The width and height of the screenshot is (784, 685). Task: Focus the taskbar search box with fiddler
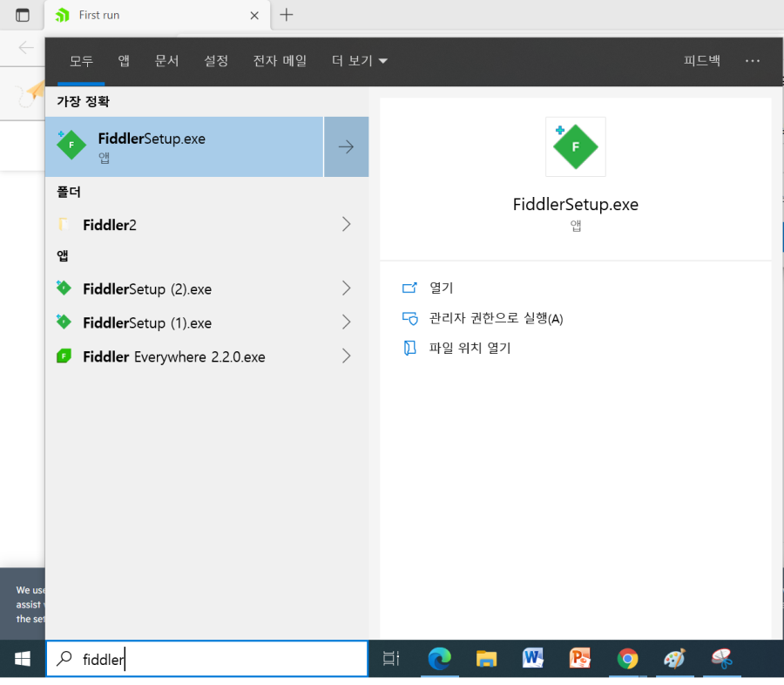207,659
